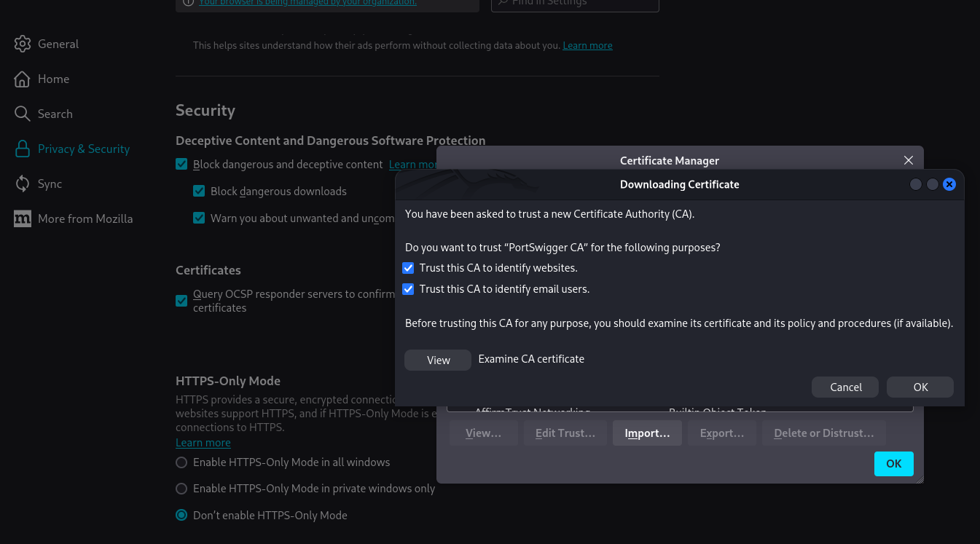Select Don't enable HTTPS-Only Mode
980x544 pixels.
coord(181,515)
